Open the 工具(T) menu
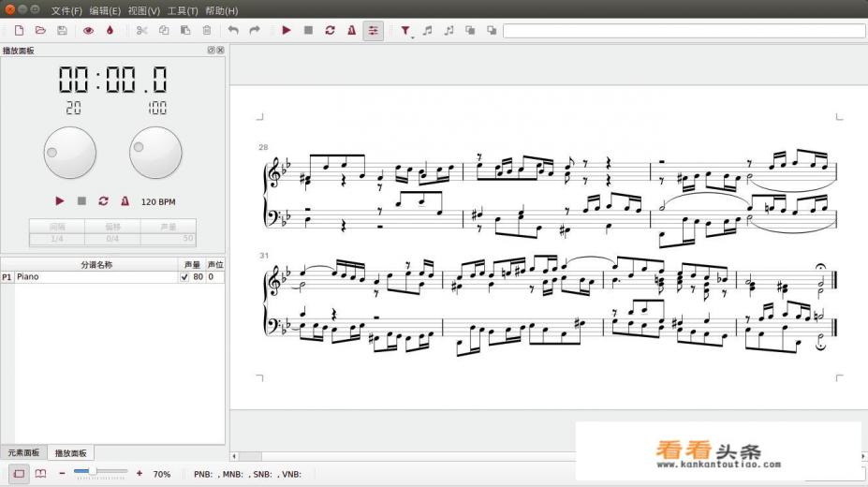This screenshot has height=487, width=868. [183, 10]
